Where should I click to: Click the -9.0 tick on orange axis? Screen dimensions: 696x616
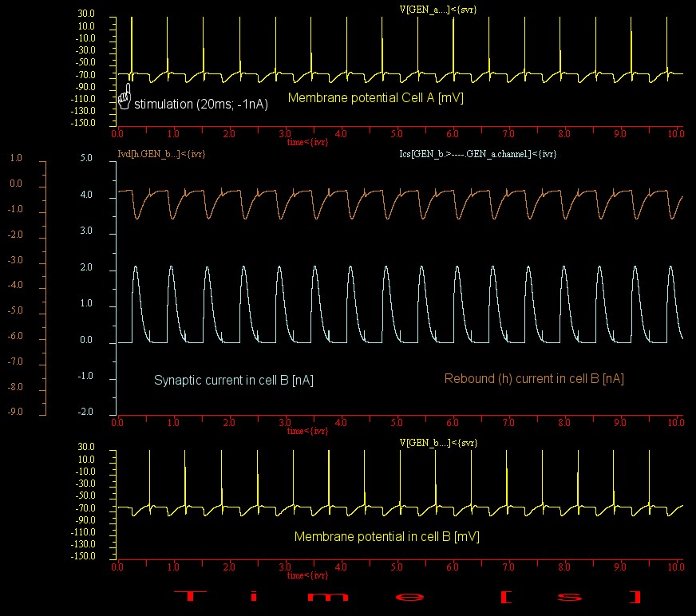click(x=16, y=412)
